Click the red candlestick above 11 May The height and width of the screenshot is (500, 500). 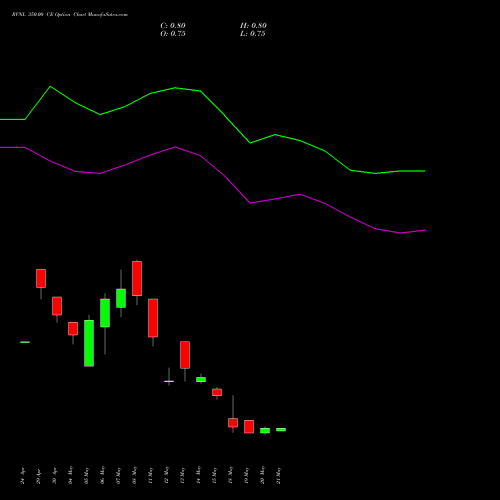pos(153,318)
